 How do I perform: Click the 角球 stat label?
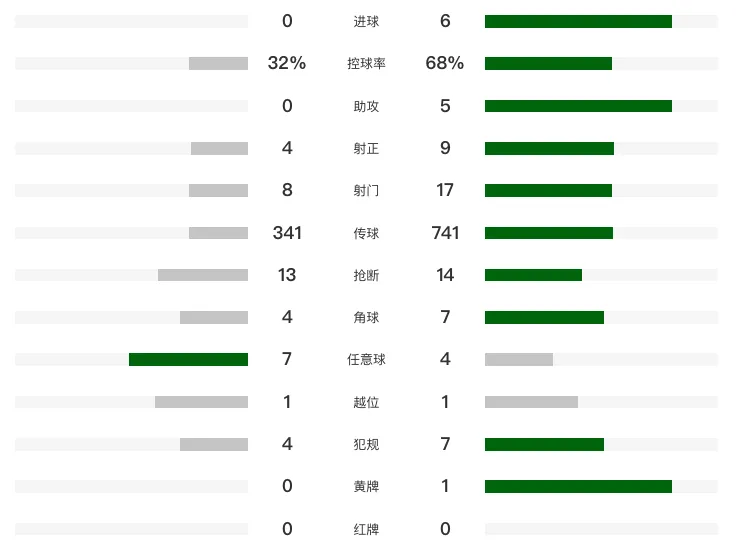pos(366,317)
